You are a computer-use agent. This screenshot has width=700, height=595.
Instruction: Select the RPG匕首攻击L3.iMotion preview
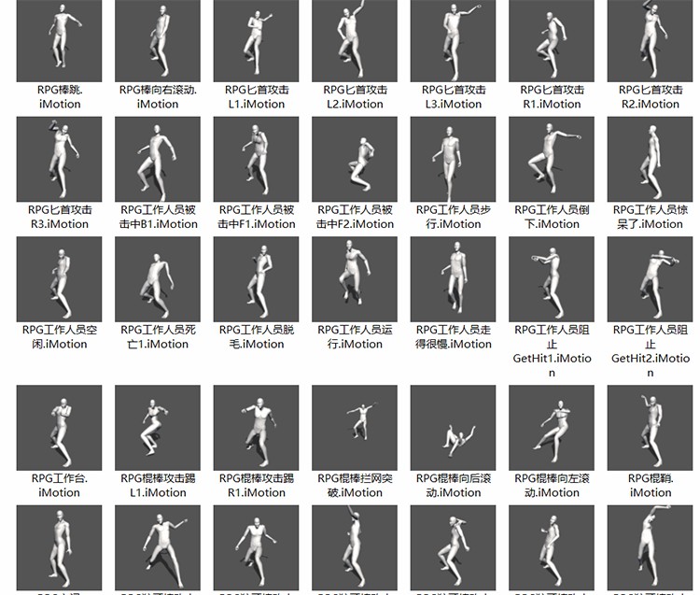click(x=453, y=40)
